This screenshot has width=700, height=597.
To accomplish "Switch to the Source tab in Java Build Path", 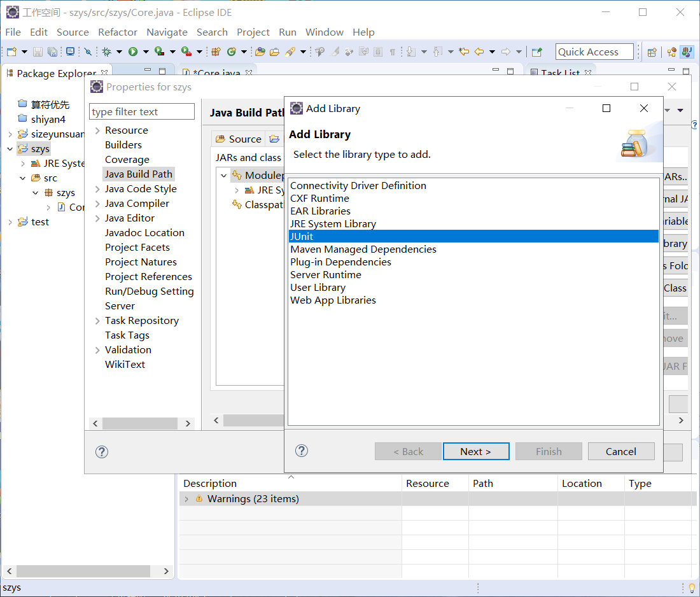I will (239, 139).
